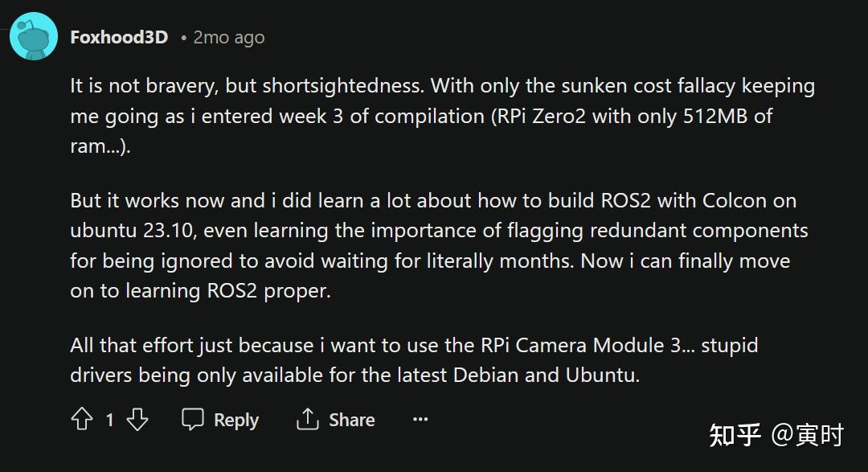Click the vote count showing 1

click(x=108, y=419)
